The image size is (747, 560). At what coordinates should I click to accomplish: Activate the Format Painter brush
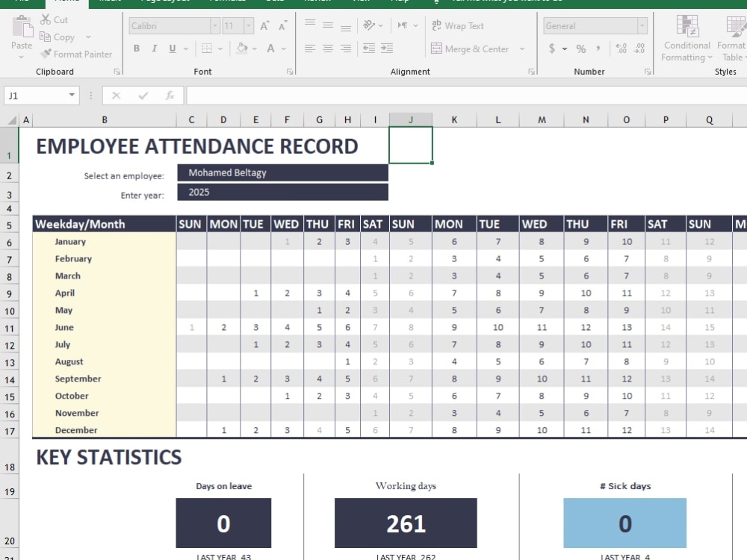pos(46,54)
